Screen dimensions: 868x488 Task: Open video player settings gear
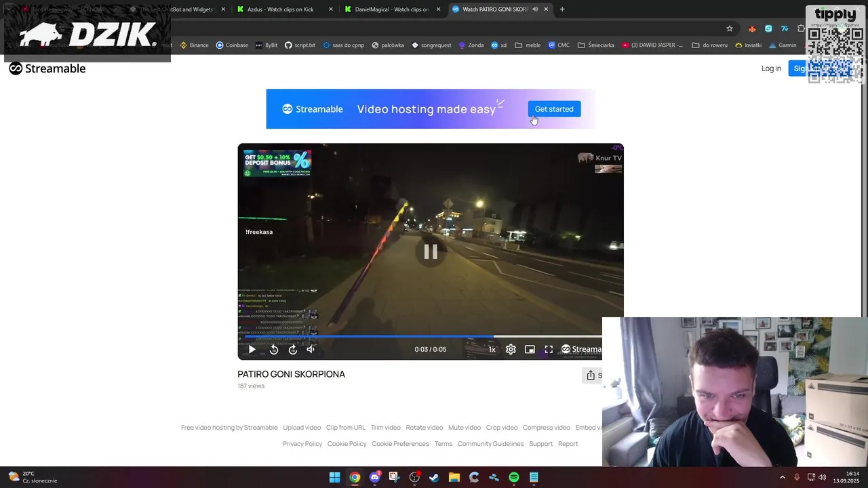tap(511, 350)
